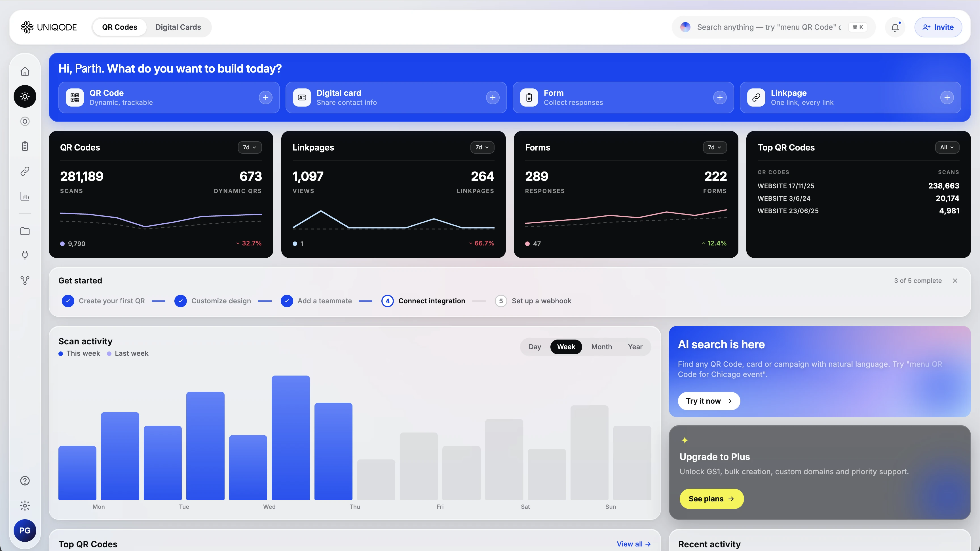Open the Help question mark icon
Image resolution: width=980 pixels, height=551 pixels.
pyautogui.click(x=25, y=481)
